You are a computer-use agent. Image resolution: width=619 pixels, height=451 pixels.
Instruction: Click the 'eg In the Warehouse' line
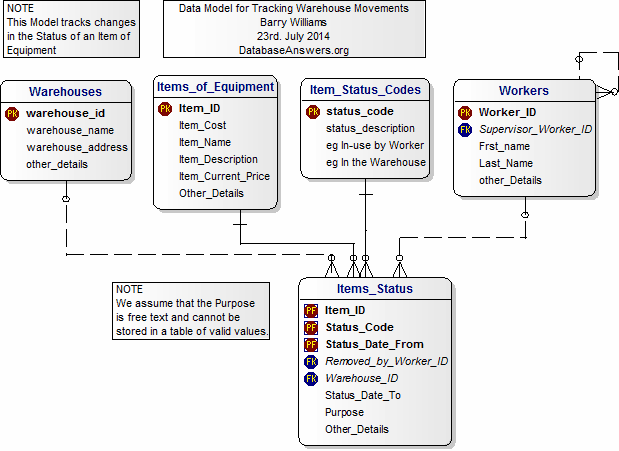click(x=376, y=162)
